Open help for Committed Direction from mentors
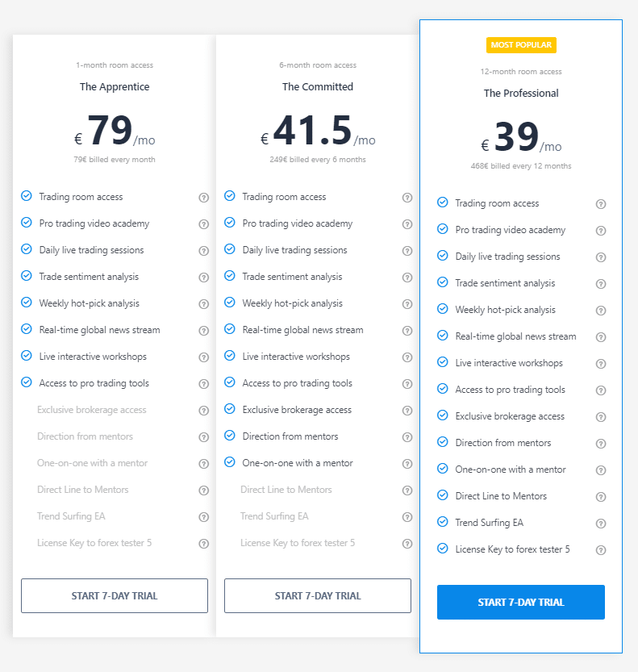This screenshot has width=638, height=672. point(407,437)
